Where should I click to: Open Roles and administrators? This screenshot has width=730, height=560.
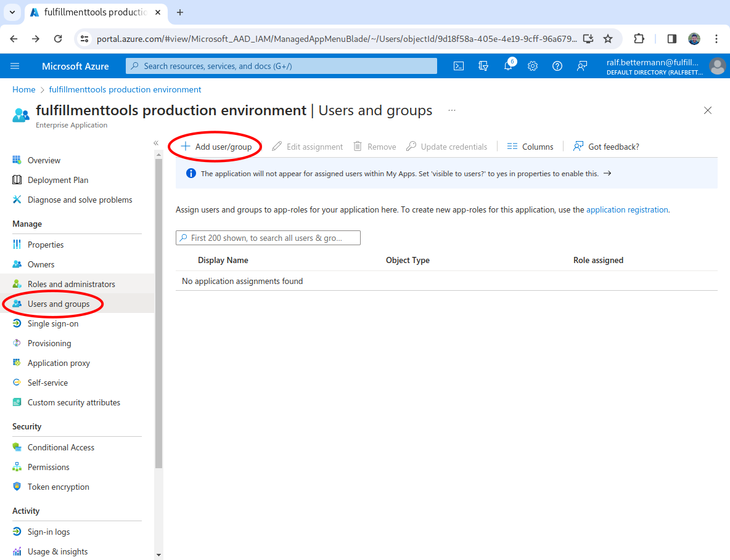click(72, 284)
